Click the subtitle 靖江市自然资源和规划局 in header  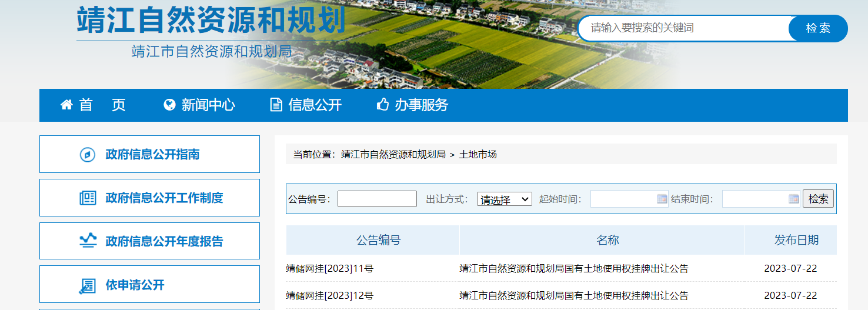[212, 51]
